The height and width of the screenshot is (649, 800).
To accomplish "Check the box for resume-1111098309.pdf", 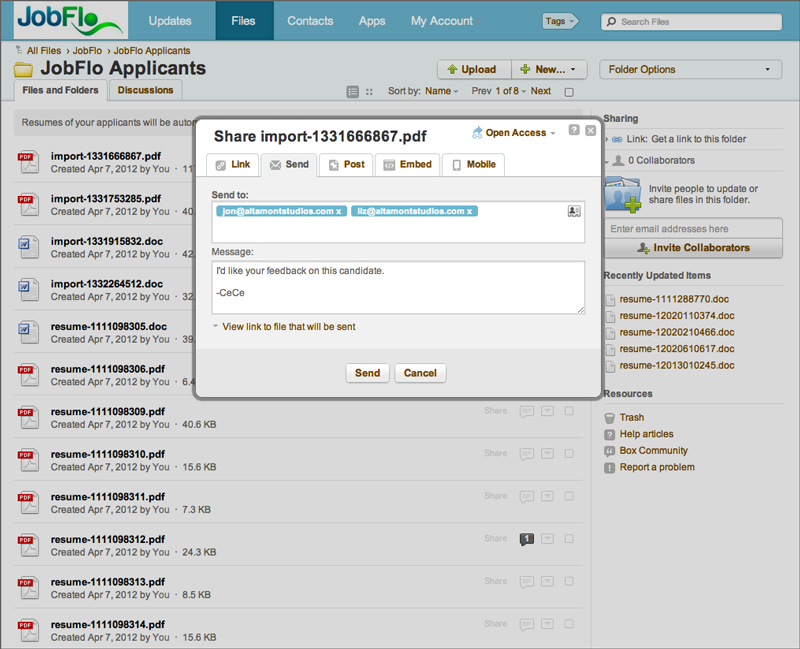I will (x=569, y=411).
